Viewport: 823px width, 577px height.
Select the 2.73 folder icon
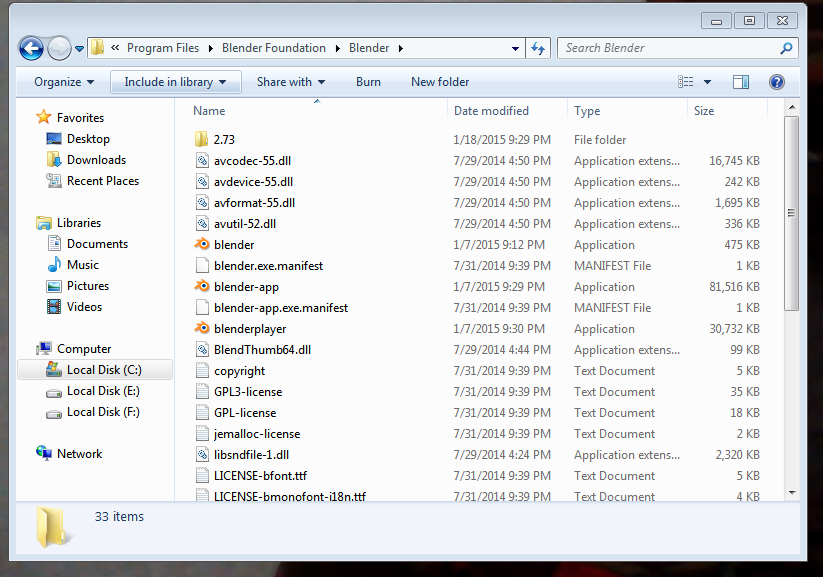202,139
